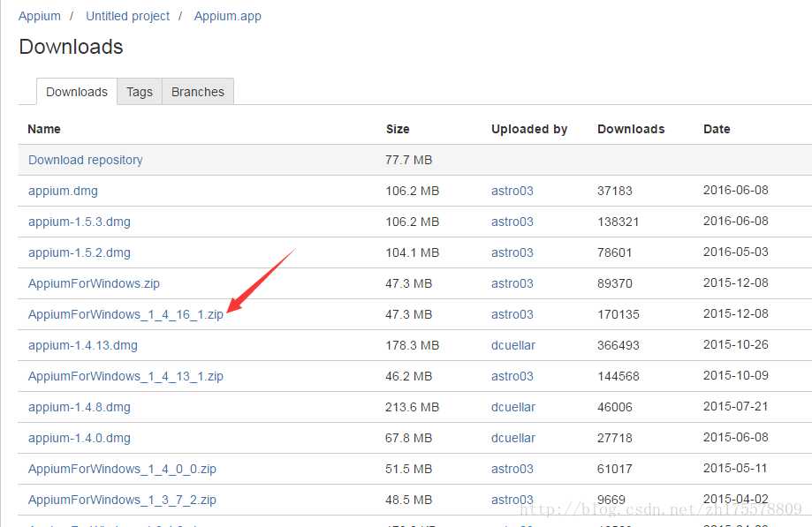812x527 pixels.
Task: Download the appium.dmg file
Action: (63, 191)
